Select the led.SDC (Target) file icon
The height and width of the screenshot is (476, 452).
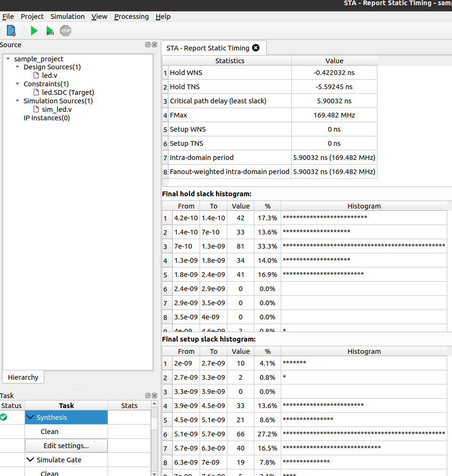37,92
